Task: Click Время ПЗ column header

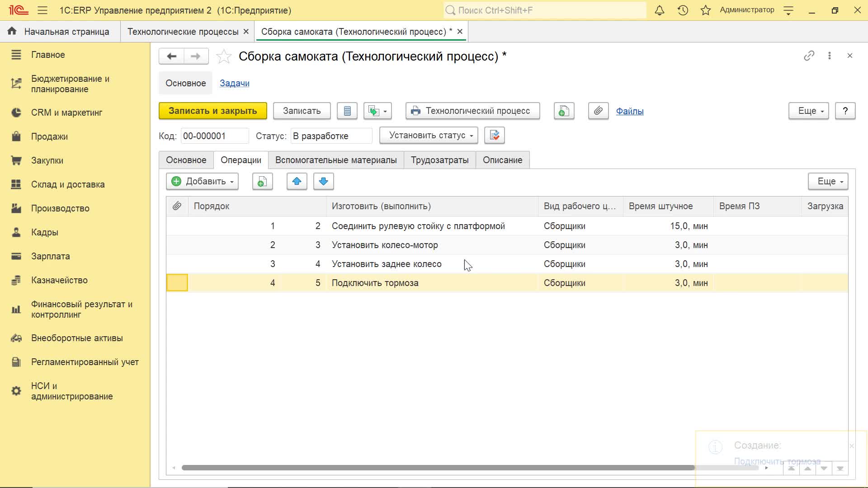Action: [758, 206]
